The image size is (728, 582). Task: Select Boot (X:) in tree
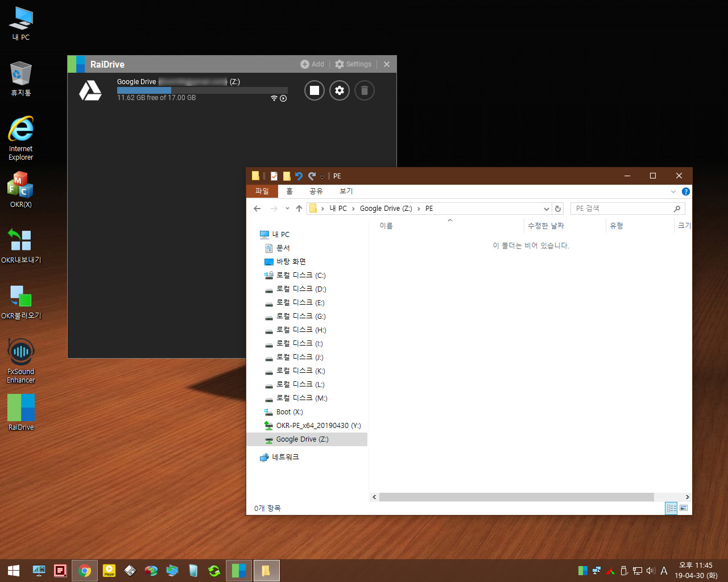pos(283,412)
